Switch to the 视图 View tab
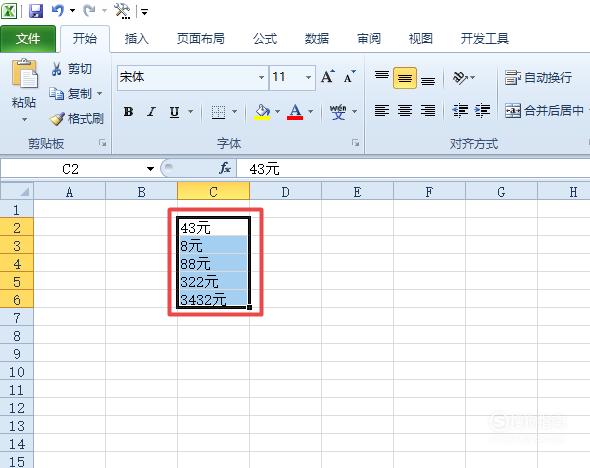The width and height of the screenshot is (590, 468). [421, 38]
